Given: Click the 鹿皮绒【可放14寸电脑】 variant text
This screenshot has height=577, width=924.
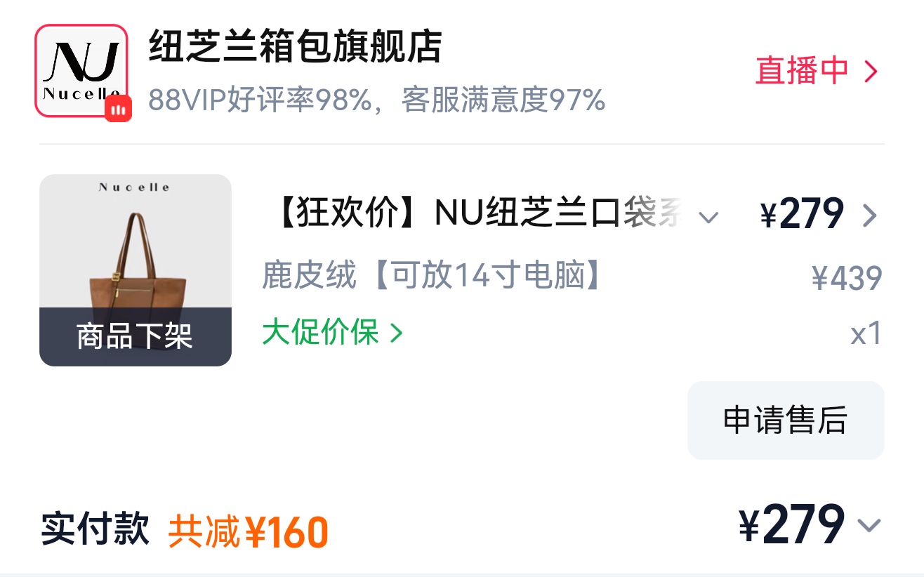Looking at the screenshot, I should (435, 275).
